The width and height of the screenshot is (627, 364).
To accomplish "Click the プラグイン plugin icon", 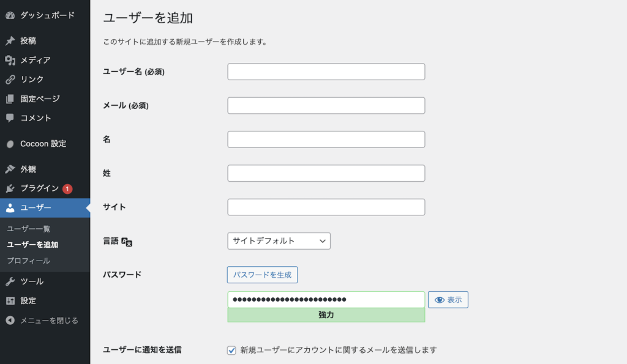I will tap(10, 188).
